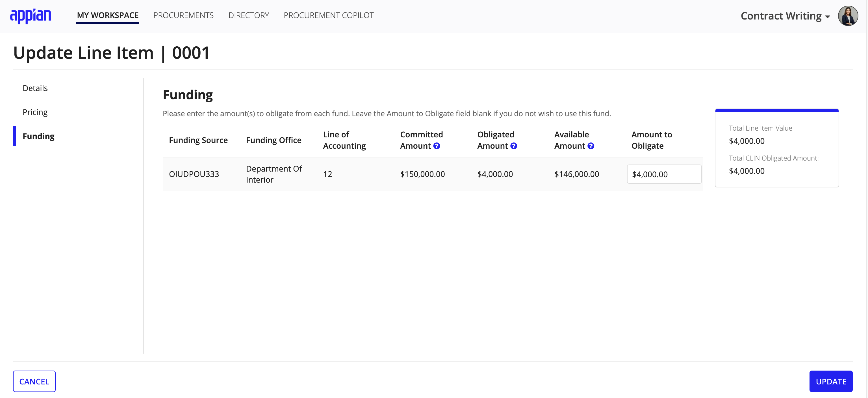The image size is (868, 398).
Task: Open the Obligated Amount help icon
Action: coord(514,146)
